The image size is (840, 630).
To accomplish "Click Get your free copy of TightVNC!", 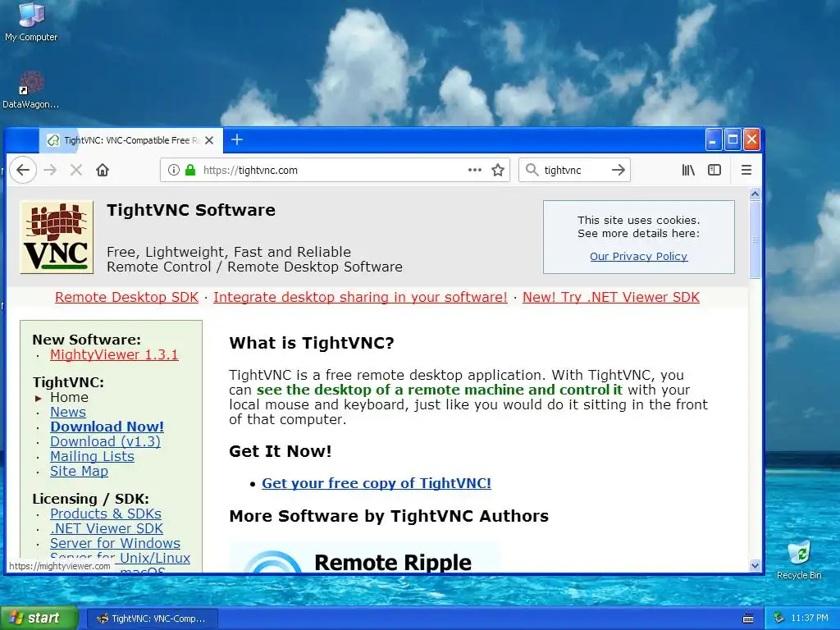I will 376,483.
